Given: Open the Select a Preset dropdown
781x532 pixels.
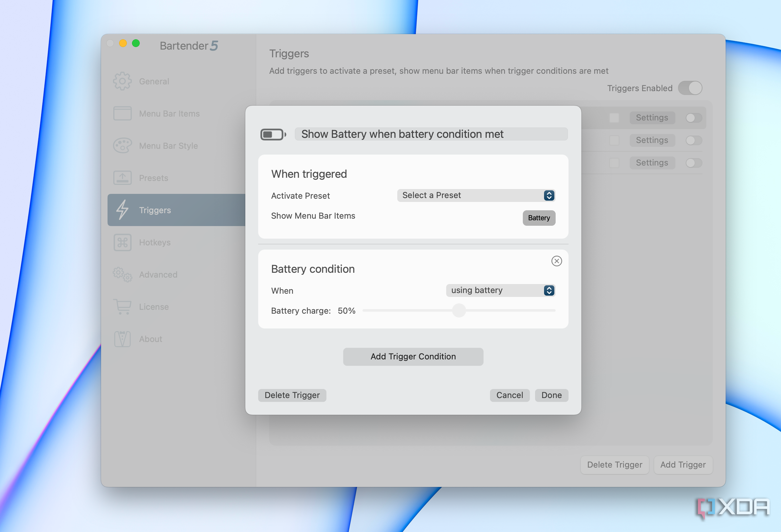Looking at the screenshot, I should click(x=476, y=195).
